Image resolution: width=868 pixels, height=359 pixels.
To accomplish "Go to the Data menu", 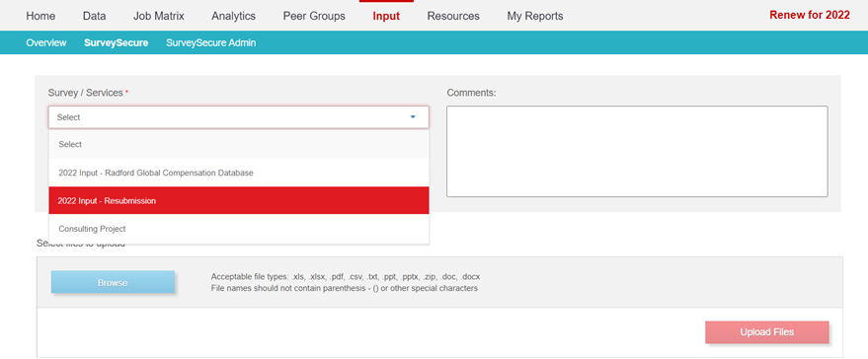I will [x=94, y=16].
